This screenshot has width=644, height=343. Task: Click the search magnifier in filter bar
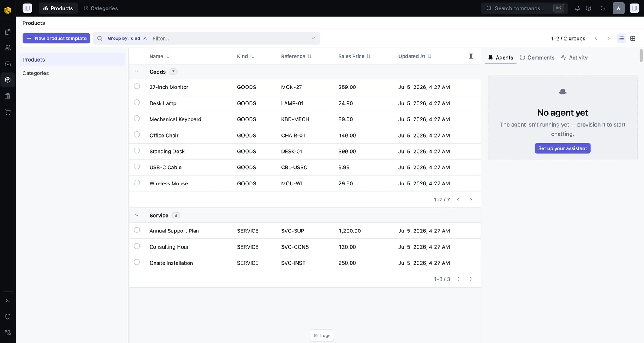[x=100, y=39]
